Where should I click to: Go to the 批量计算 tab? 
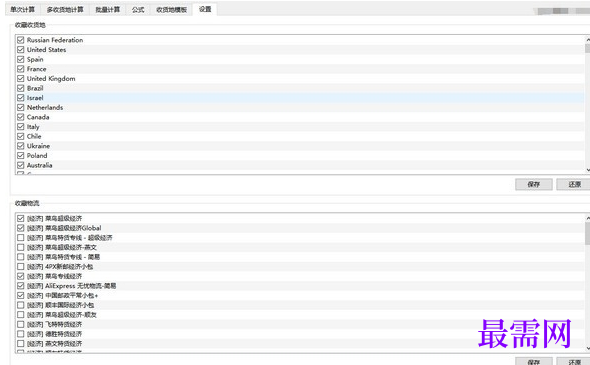108,9
